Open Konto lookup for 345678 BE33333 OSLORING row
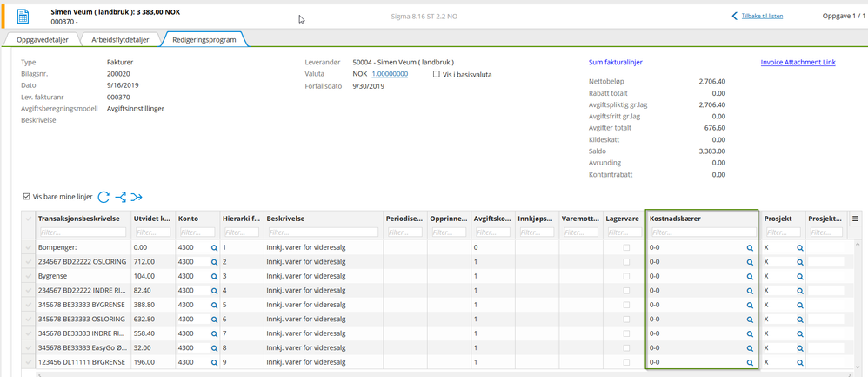Viewport: 868px width, 377px height. tap(214, 319)
